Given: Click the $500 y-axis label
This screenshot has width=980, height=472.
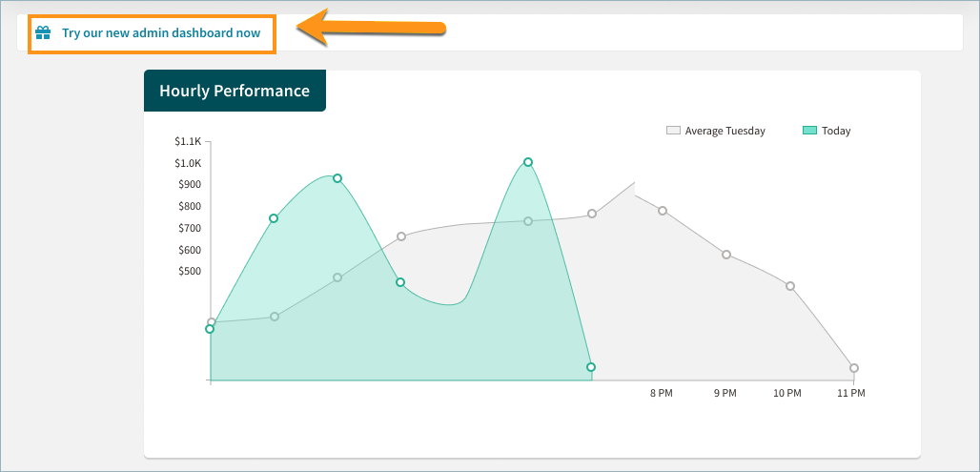Looking at the screenshot, I should click(x=190, y=272).
